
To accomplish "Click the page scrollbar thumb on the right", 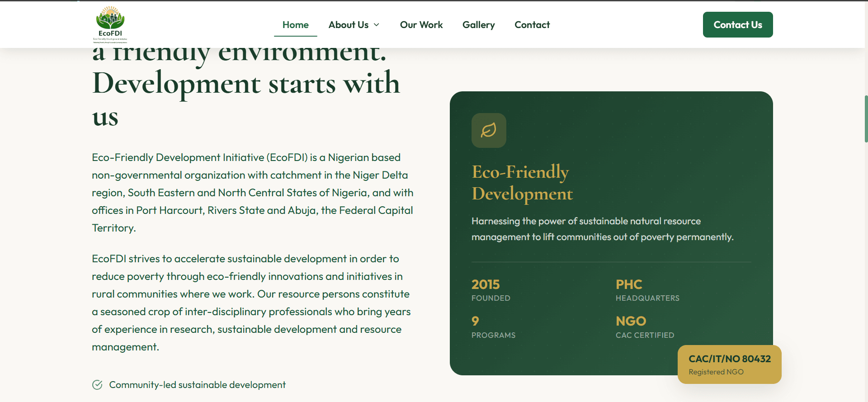I will pyautogui.click(x=866, y=119).
